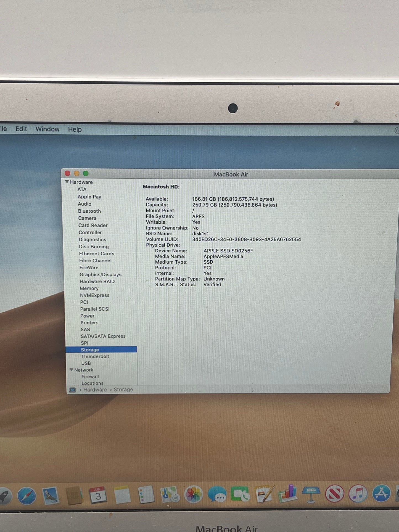Select Fibre Channel in the sidebar

pos(96,260)
